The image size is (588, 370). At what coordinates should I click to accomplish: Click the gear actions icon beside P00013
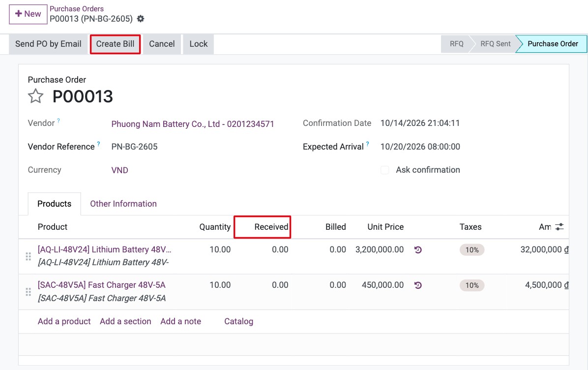click(x=141, y=19)
